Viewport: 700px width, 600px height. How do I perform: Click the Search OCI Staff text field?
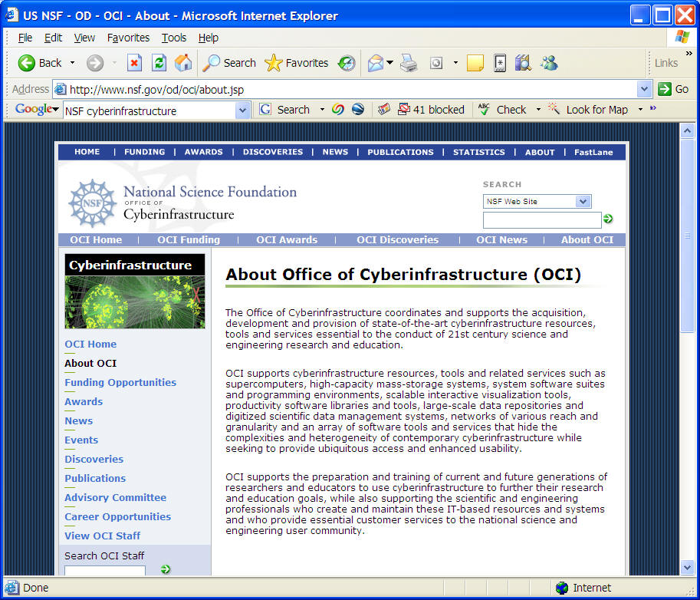click(x=105, y=571)
